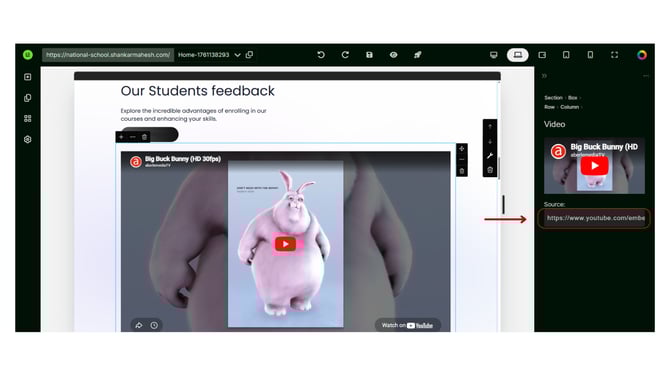Select Row in the breadcrumb
Viewport: 670px width, 376px height.
[x=550, y=107]
